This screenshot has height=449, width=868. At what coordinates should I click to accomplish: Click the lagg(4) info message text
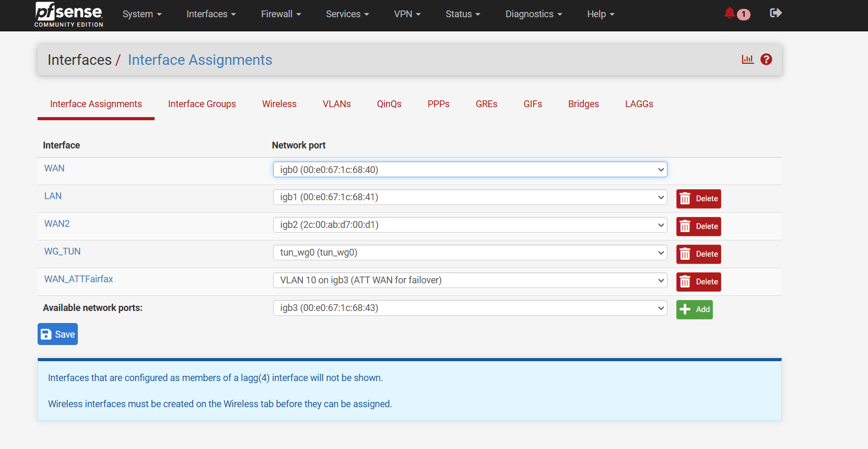(x=215, y=378)
